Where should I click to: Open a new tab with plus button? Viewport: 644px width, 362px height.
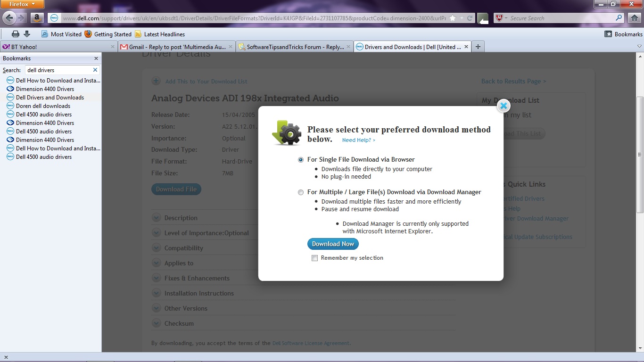[x=478, y=47]
